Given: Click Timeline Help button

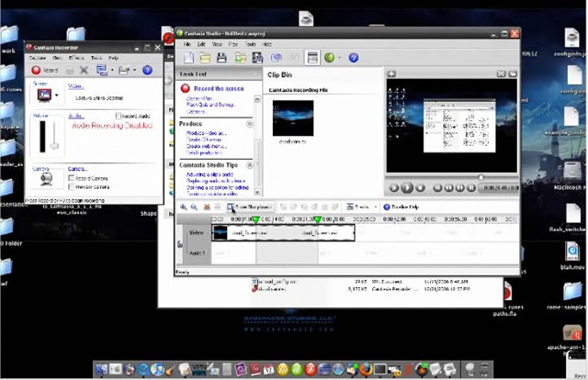Looking at the screenshot, I should tap(401, 207).
